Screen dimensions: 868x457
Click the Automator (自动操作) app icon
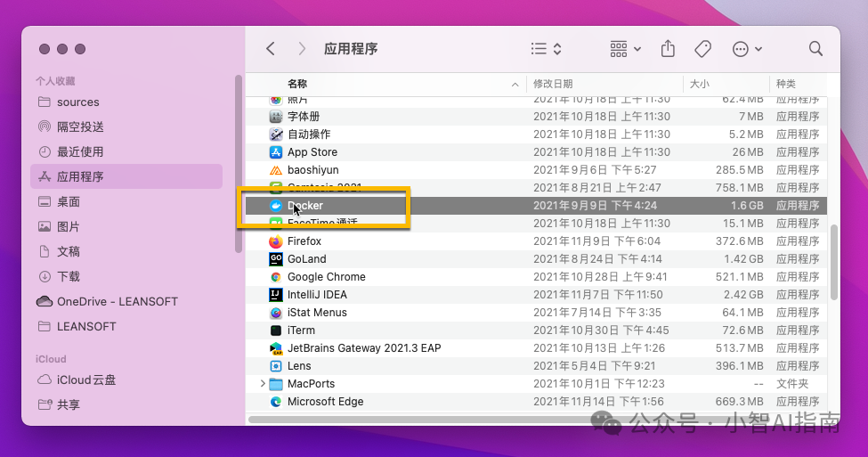coord(276,134)
